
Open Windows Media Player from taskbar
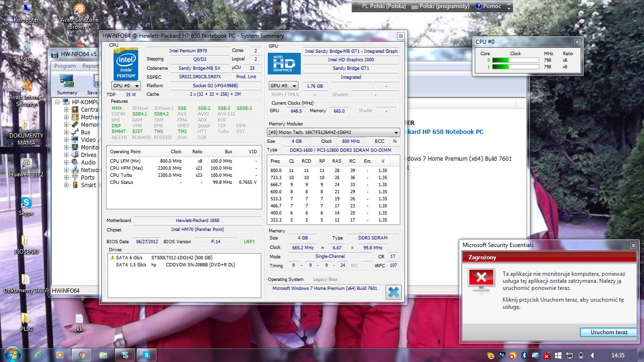(x=60, y=355)
